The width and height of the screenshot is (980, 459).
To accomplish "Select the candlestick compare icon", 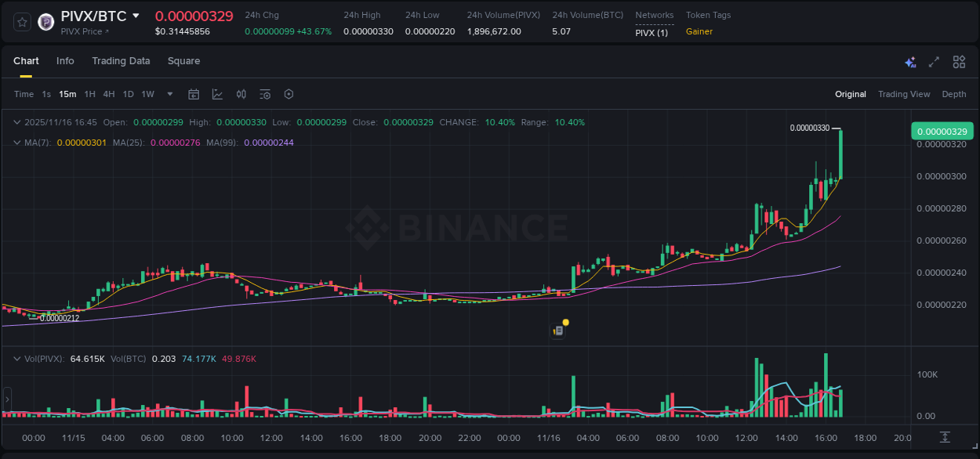I will tap(241, 94).
